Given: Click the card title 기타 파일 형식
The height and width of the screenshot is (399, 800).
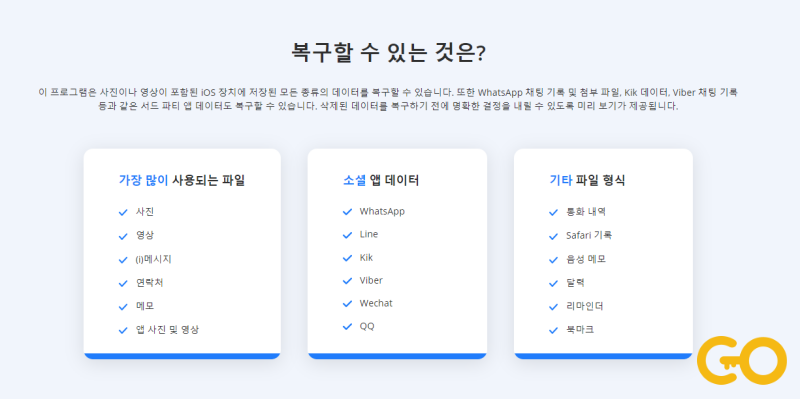Looking at the screenshot, I should tap(587, 180).
